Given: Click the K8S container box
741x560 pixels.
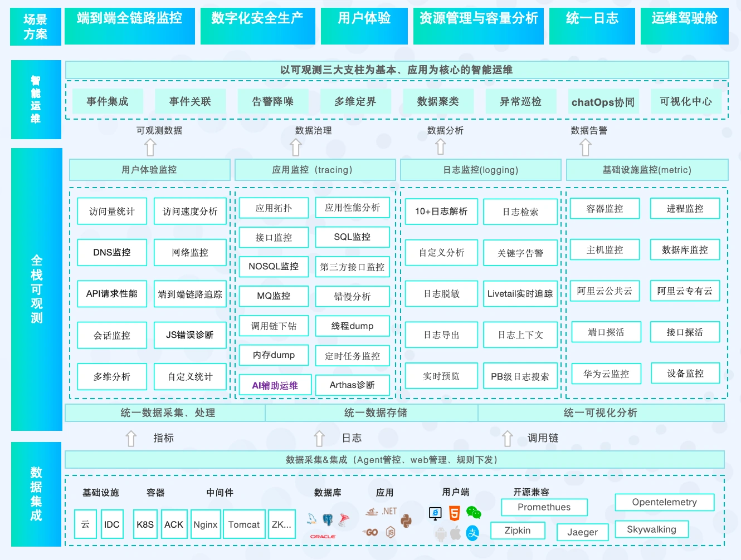Looking at the screenshot, I should click(145, 524).
